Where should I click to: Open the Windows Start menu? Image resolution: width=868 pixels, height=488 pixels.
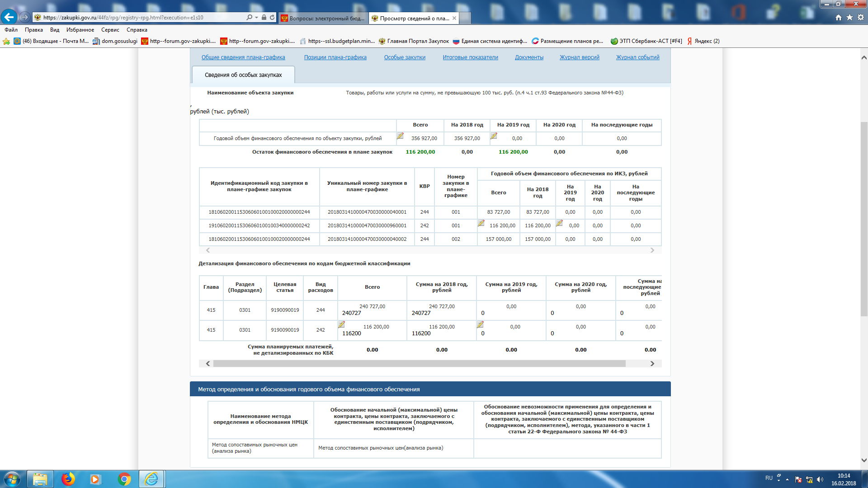pyautogui.click(x=12, y=479)
